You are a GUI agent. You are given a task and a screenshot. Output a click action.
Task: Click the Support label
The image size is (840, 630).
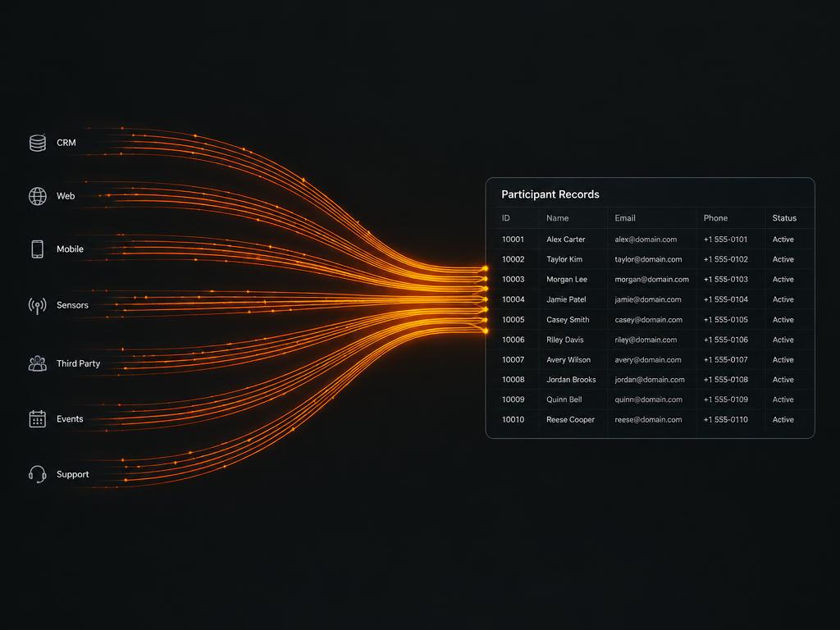click(73, 474)
